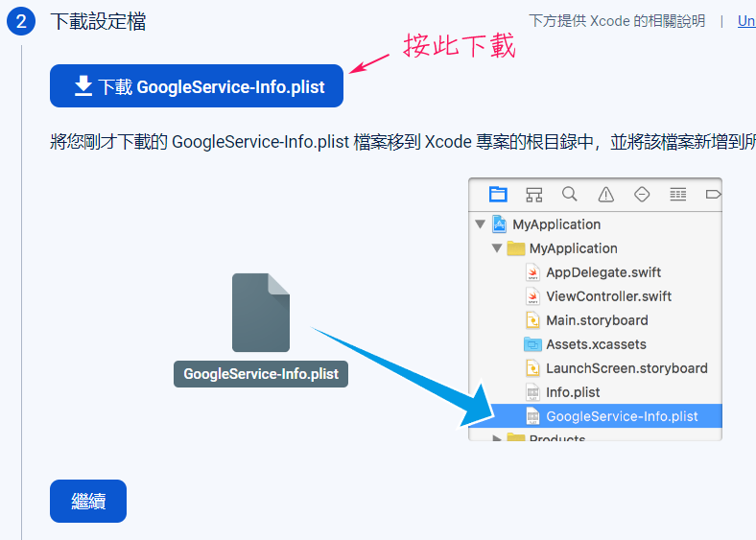Open the partially visible Un link at the top right

(x=746, y=21)
